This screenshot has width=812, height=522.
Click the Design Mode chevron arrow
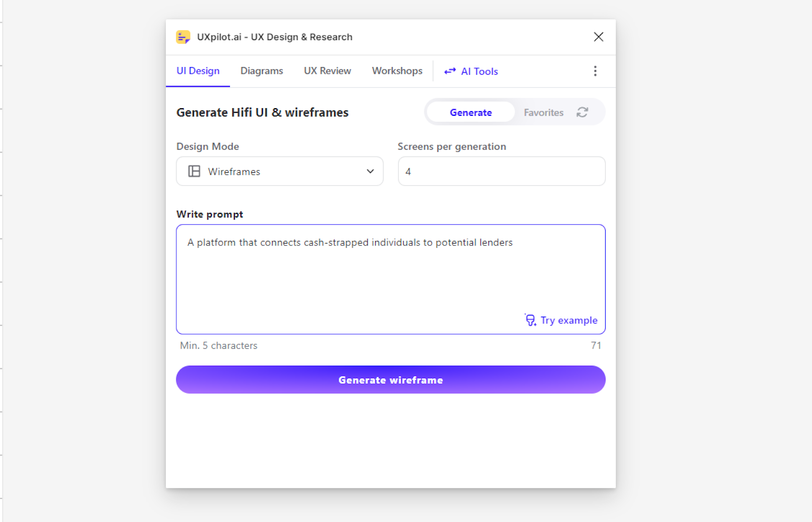(x=370, y=171)
